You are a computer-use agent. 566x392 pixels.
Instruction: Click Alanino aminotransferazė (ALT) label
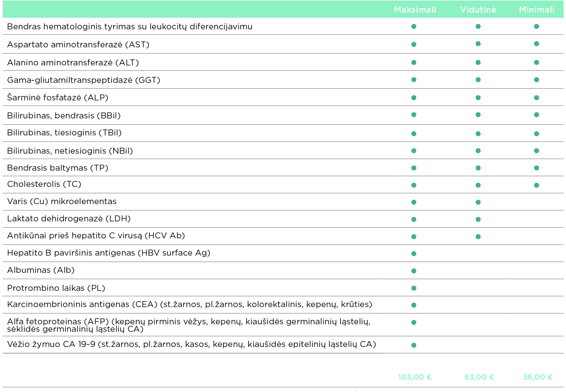click(73, 62)
